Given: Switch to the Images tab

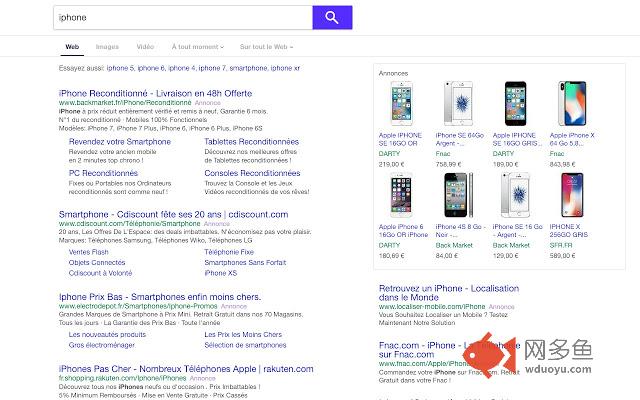Looking at the screenshot, I should tap(107, 47).
